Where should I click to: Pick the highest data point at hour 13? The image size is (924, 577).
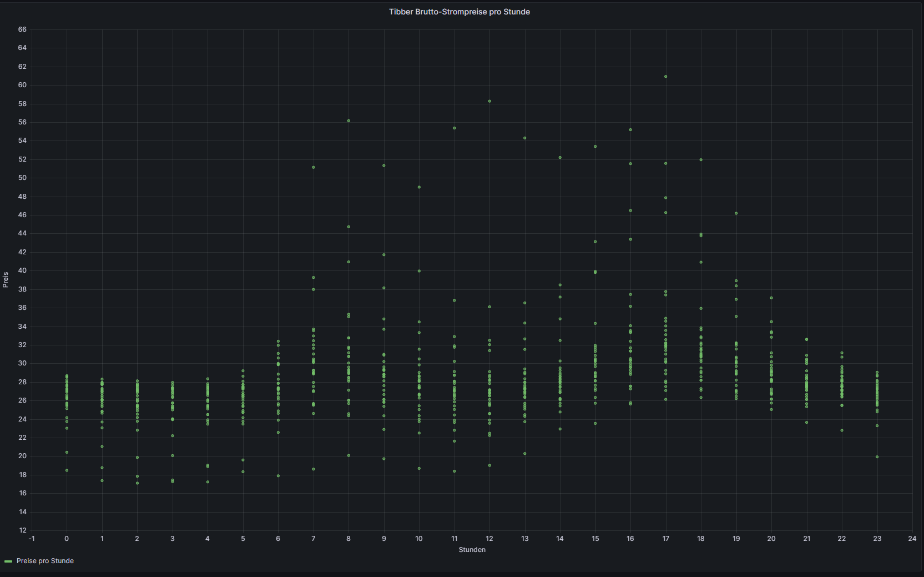pyautogui.click(x=525, y=138)
